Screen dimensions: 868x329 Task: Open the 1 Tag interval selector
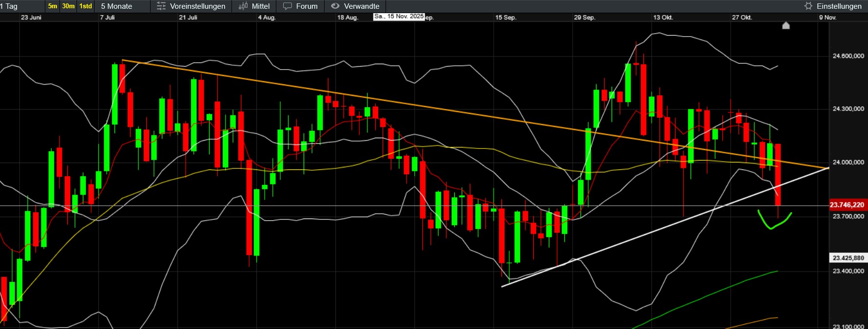tap(9, 6)
